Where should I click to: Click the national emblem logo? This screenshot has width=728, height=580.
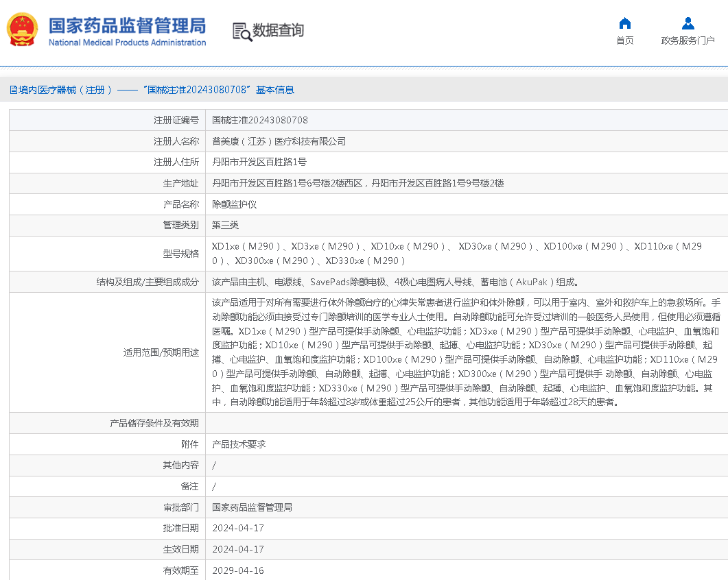(22, 29)
